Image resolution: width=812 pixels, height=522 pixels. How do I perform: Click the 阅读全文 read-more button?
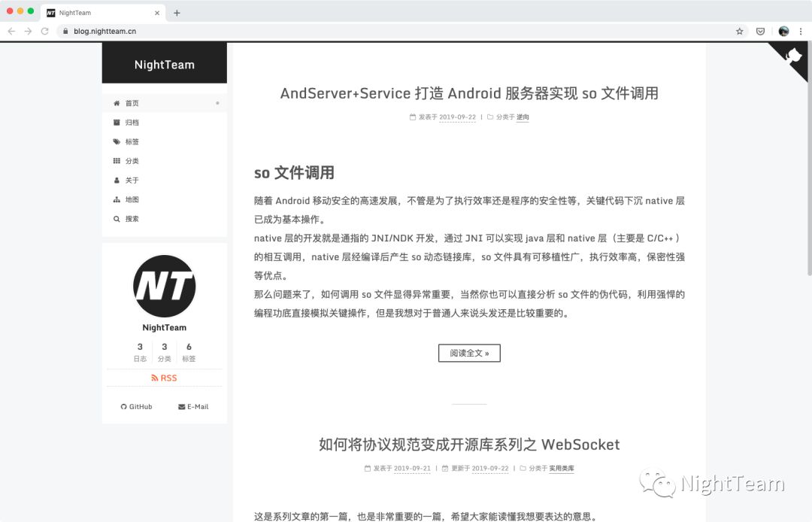point(469,353)
